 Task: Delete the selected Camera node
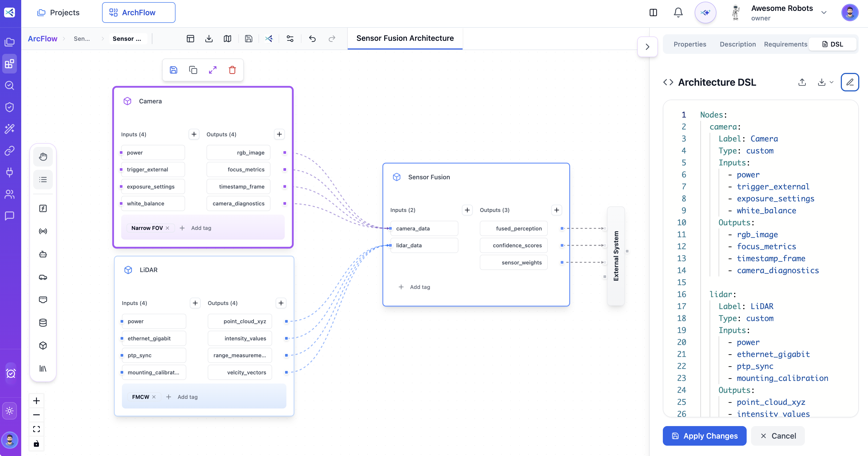pyautogui.click(x=232, y=70)
